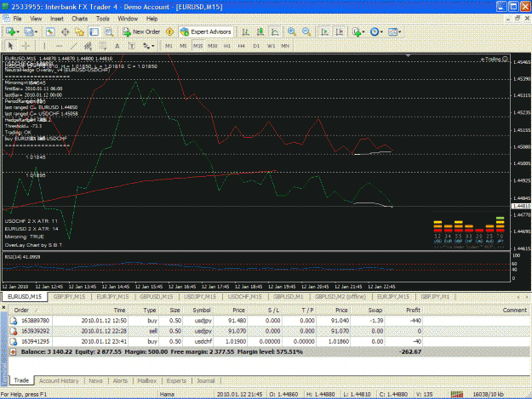The image size is (532, 399).
Task: Expand the New Chart dropdown arrow
Action: coord(18,31)
